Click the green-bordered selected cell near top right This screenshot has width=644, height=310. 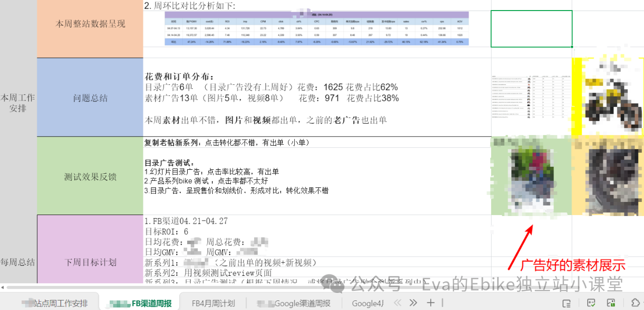point(531,29)
